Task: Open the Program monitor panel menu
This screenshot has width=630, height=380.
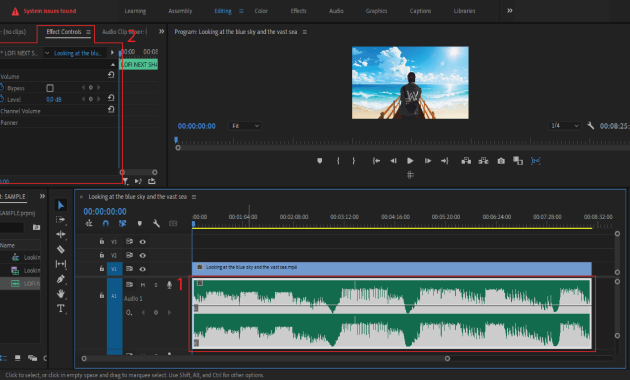Action: pos(305,32)
